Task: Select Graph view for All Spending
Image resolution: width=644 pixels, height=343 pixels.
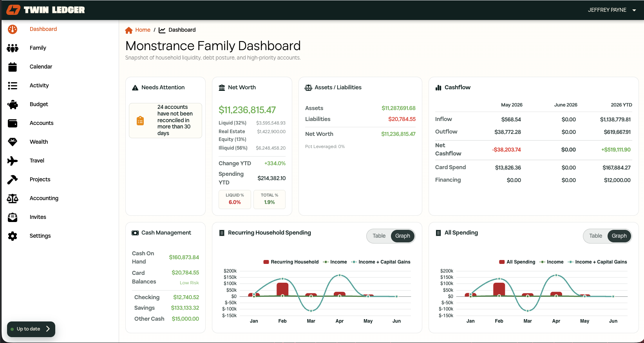Action: (619, 236)
